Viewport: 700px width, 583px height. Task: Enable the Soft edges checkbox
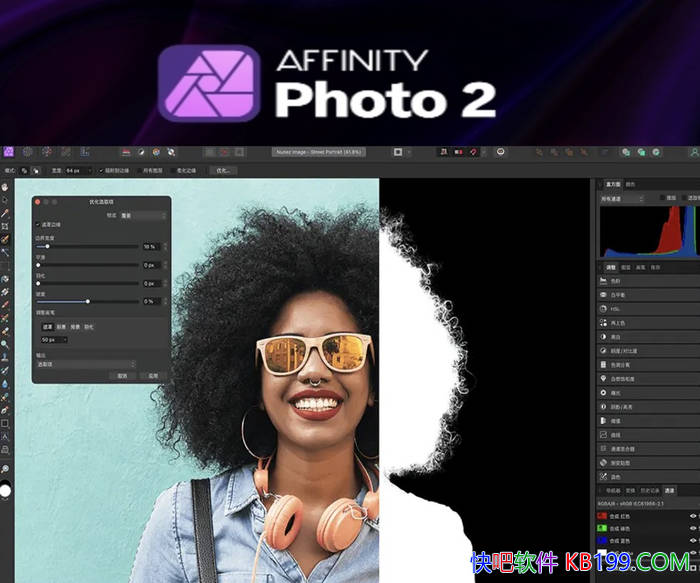(x=173, y=171)
